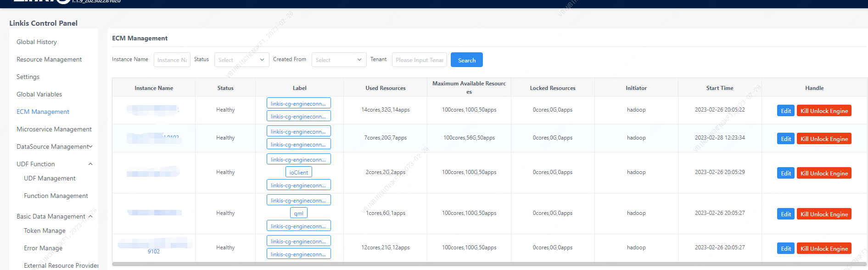Click the qml label tag
868x270 pixels.
pyautogui.click(x=298, y=213)
